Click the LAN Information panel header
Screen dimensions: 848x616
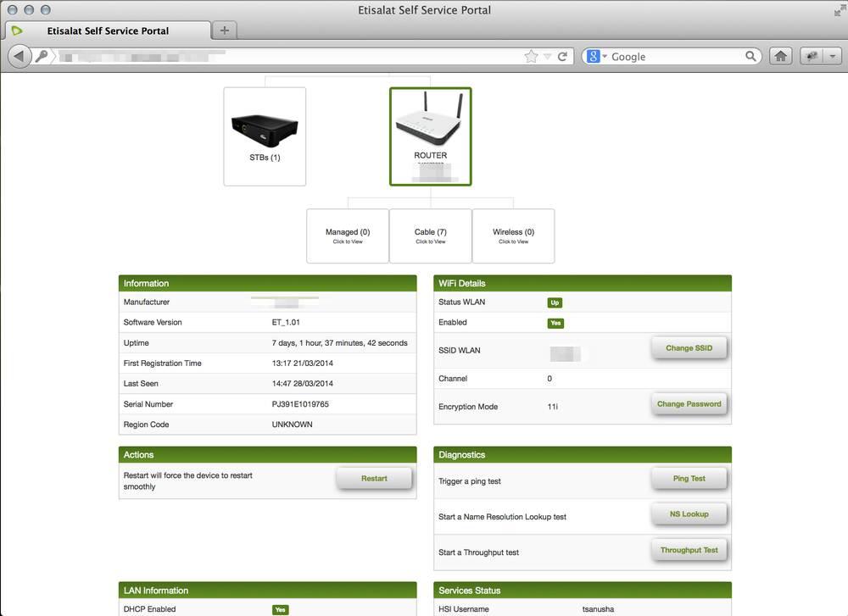(268, 590)
